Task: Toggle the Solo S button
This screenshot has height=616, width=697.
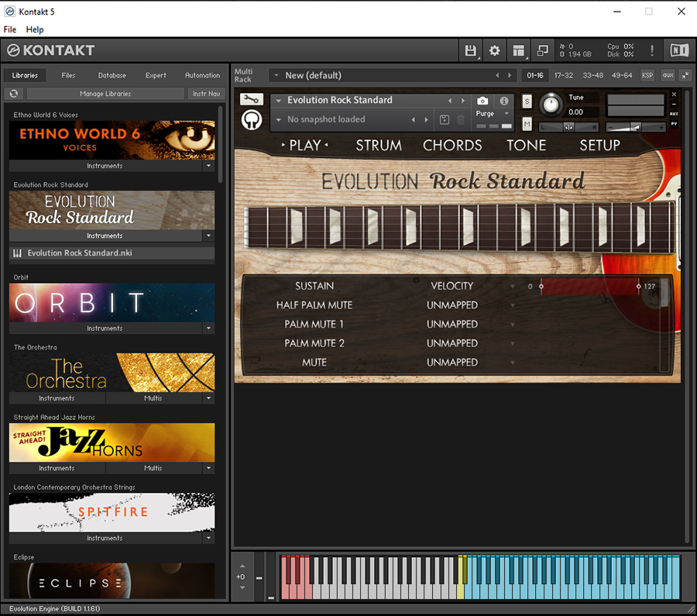Action: 527,101
